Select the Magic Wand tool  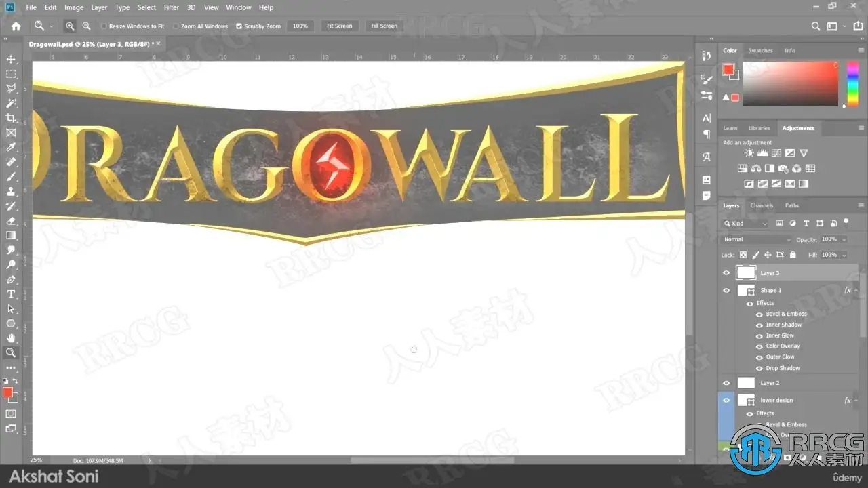[11, 103]
